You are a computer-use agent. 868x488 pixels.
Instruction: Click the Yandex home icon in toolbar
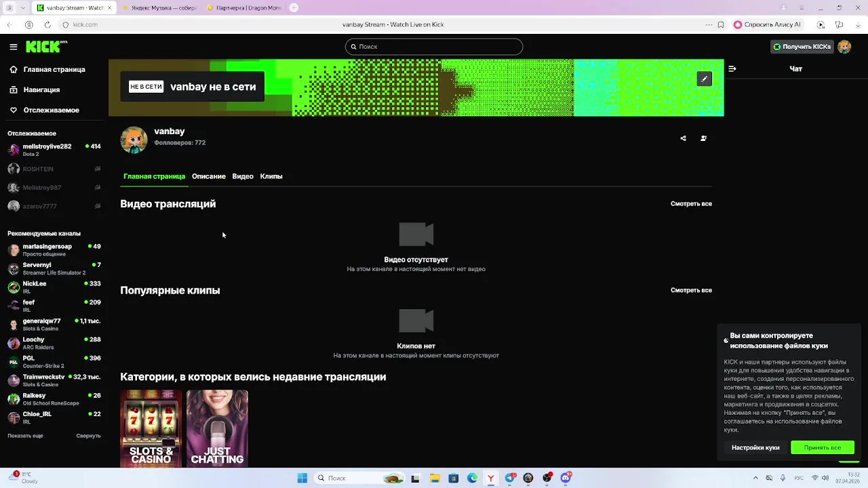tap(28, 24)
